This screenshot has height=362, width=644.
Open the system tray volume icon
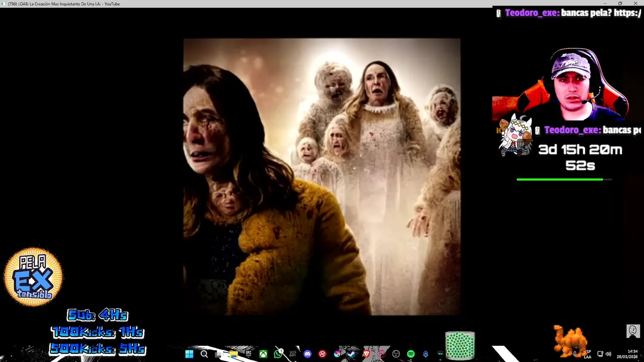pos(608,354)
